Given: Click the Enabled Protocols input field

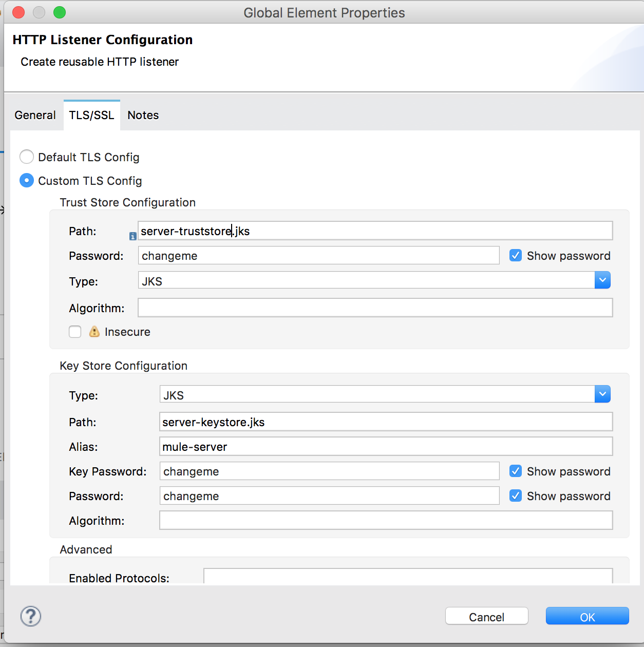Looking at the screenshot, I should point(408,576).
